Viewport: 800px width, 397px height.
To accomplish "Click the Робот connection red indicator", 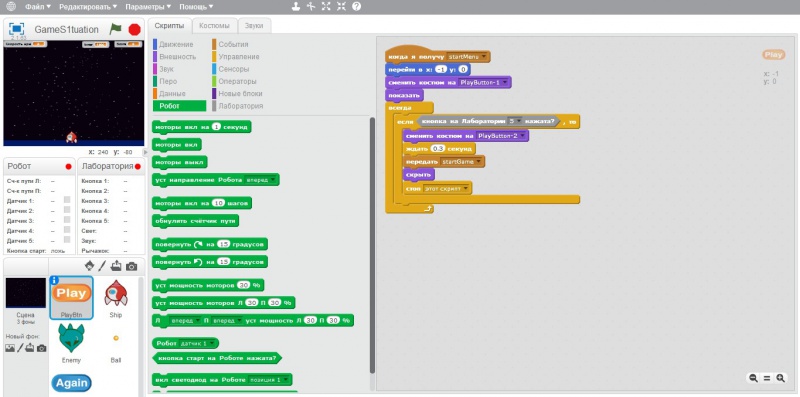I will 68,167.
